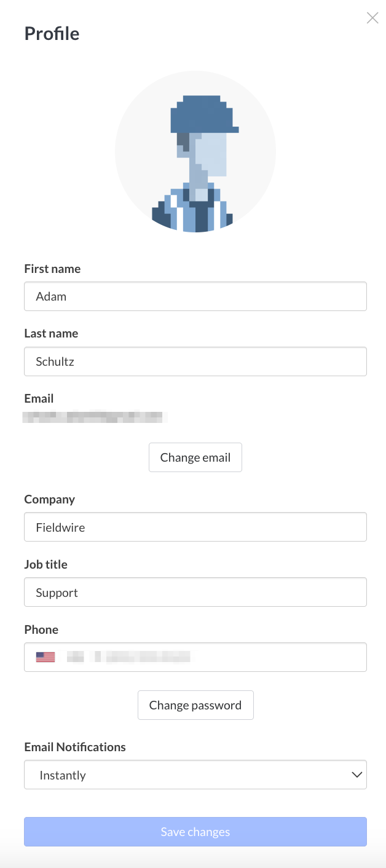
Task: Click the Profile dialog heading
Action: (52, 34)
